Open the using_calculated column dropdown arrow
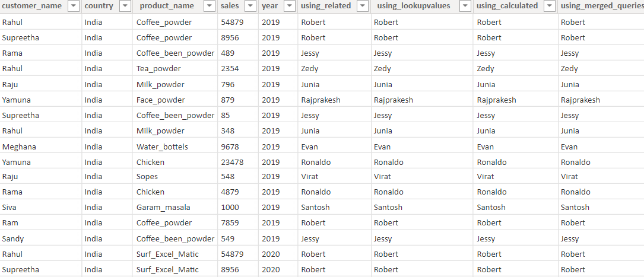 [x=550, y=6]
